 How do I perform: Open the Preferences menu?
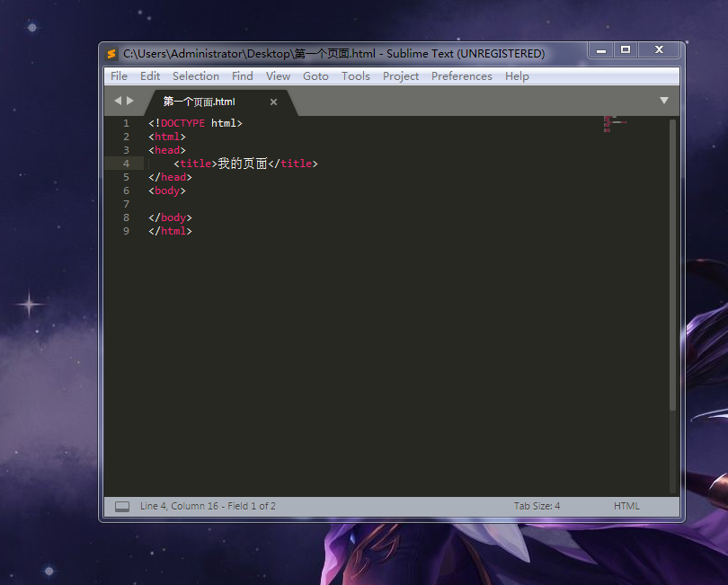point(461,76)
